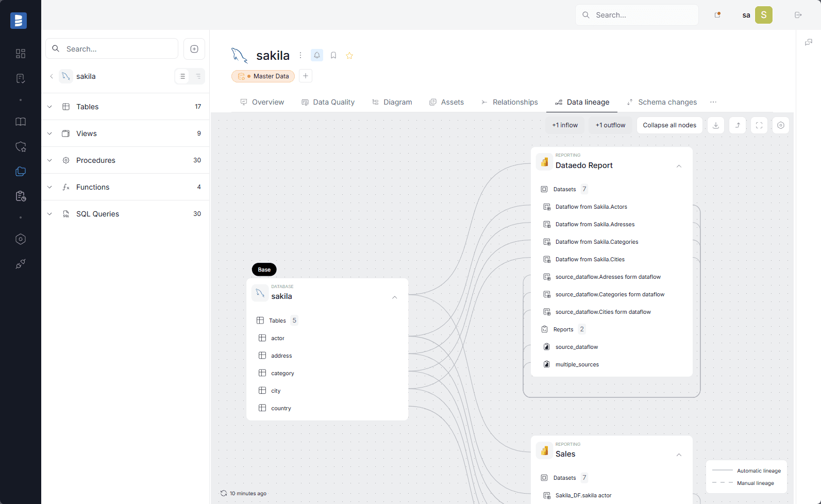Switch to hierarchy tree view toggle

[x=198, y=76]
